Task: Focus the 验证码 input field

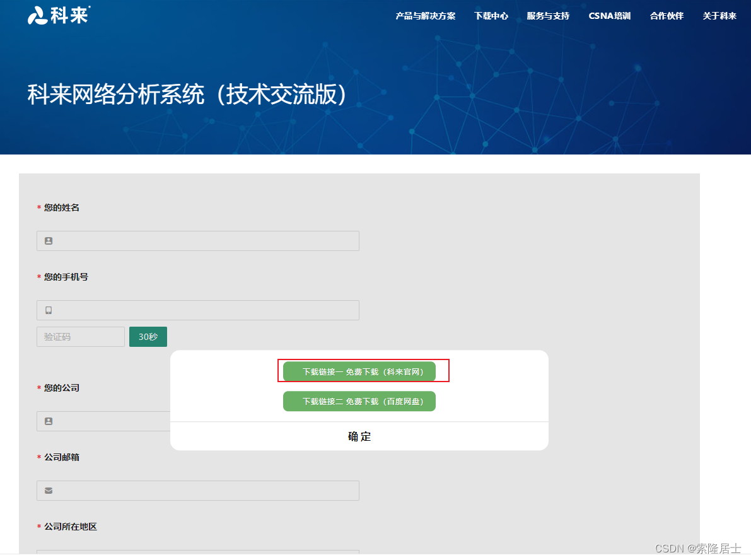Action: click(81, 337)
